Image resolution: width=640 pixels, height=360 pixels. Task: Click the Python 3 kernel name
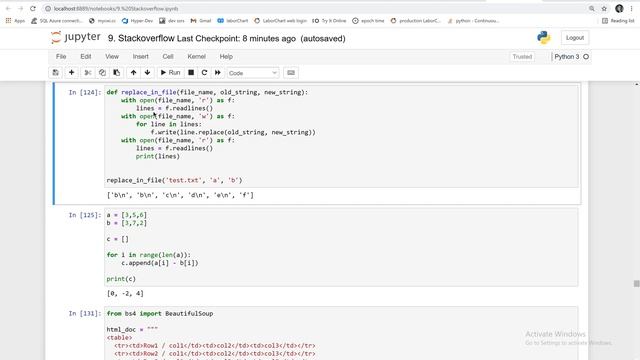(x=567, y=57)
